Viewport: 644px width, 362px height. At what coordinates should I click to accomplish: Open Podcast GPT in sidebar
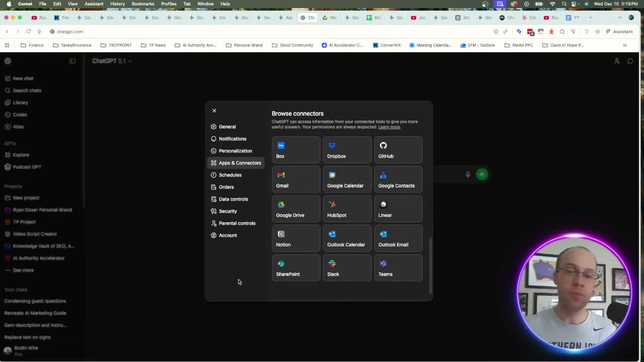tap(23, 167)
